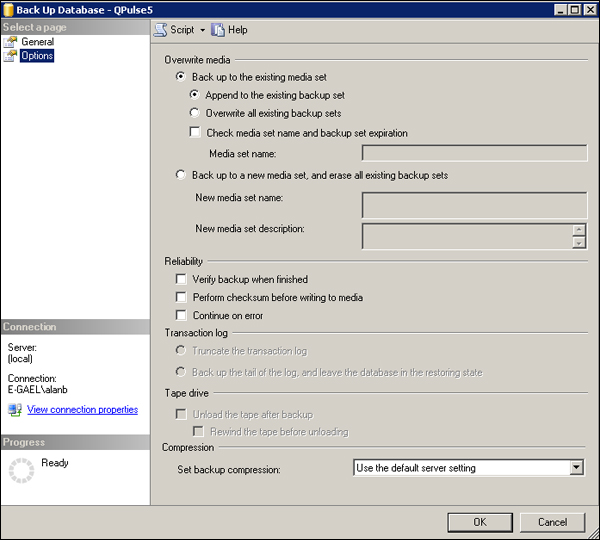Click the General page icon
The image size is (600, 540).
(x=10, y=42)
